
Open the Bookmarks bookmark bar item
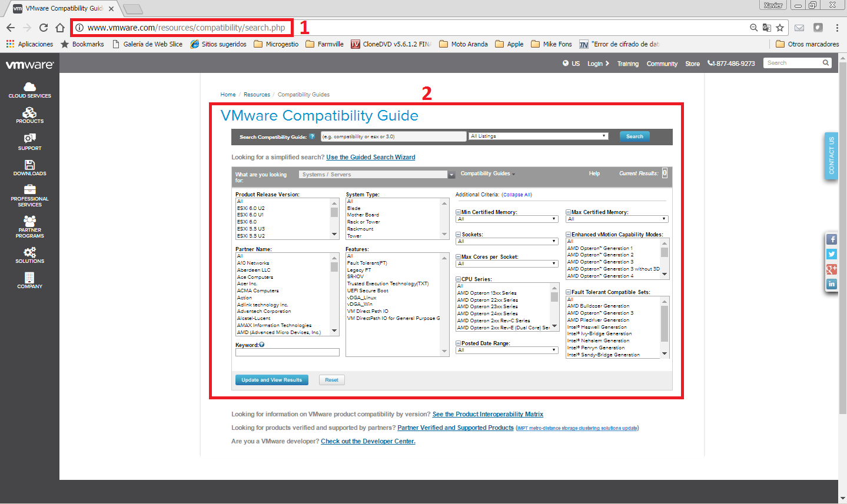click(x=82, y=44)
